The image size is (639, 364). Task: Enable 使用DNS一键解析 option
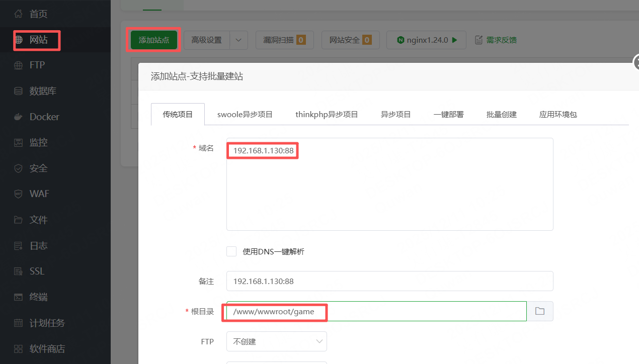tap(231, 251)
